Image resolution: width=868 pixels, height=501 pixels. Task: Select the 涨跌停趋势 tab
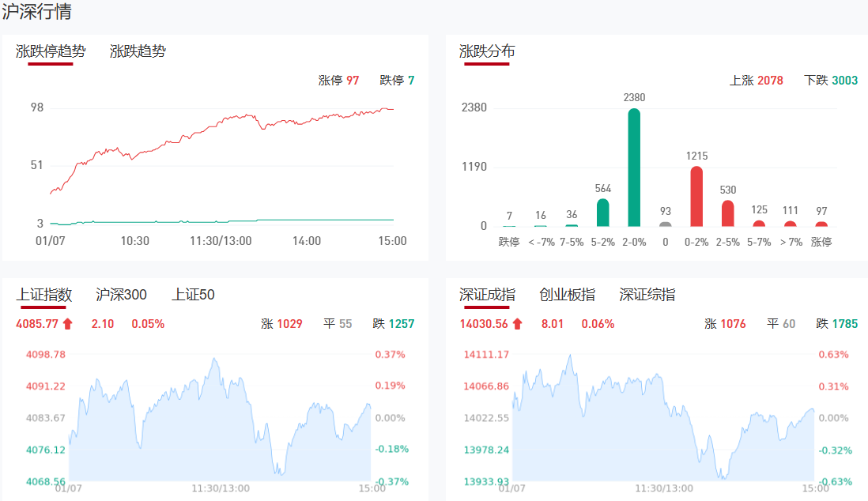pos(51,51)
